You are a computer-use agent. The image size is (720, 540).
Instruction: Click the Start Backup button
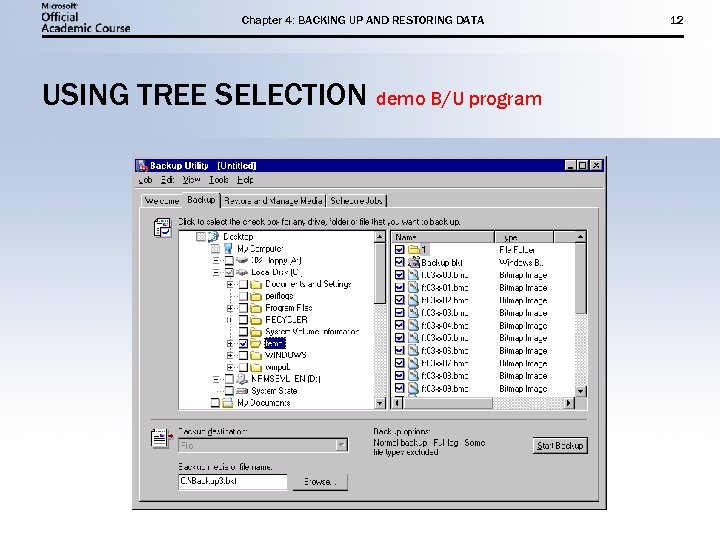tap(560, 445)
